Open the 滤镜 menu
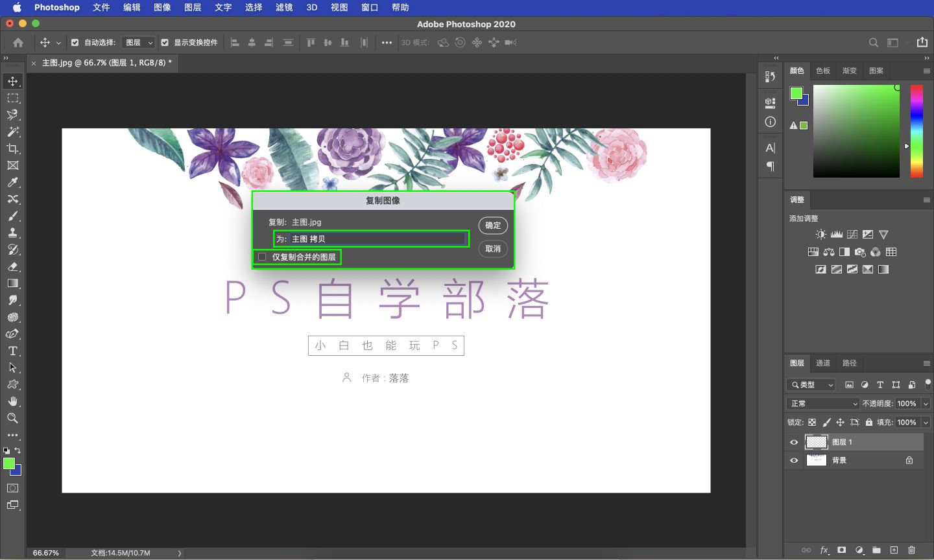This screenshot has width=934, height=560. pos(283,8)
